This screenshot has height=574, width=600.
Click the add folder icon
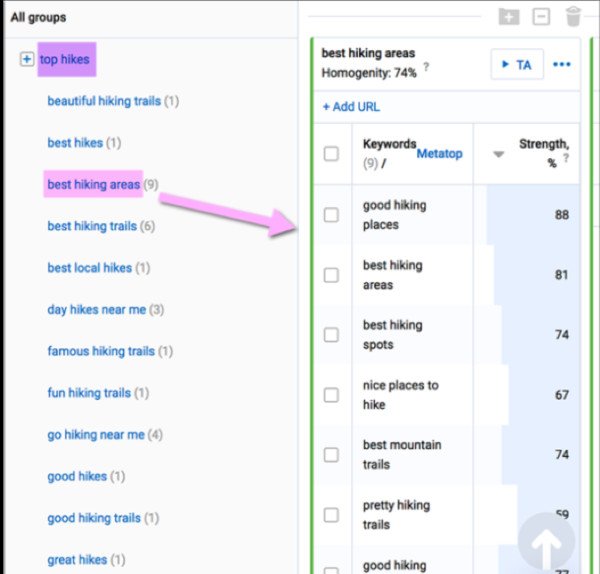coord(509,17)
